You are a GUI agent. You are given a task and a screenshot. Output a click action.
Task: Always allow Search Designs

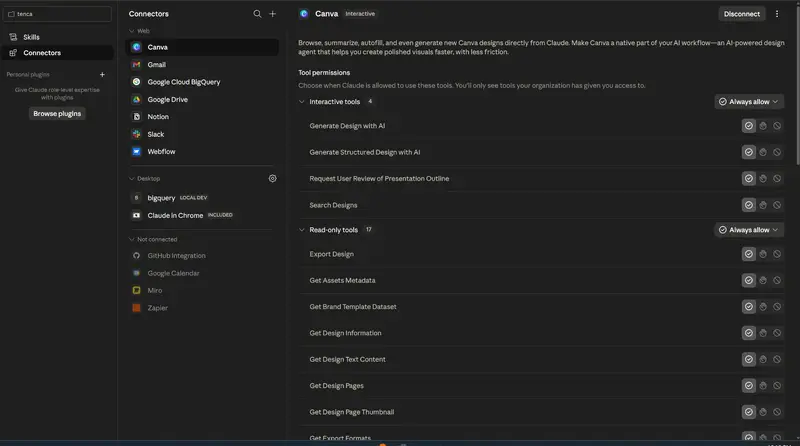[x=748, y=205]
